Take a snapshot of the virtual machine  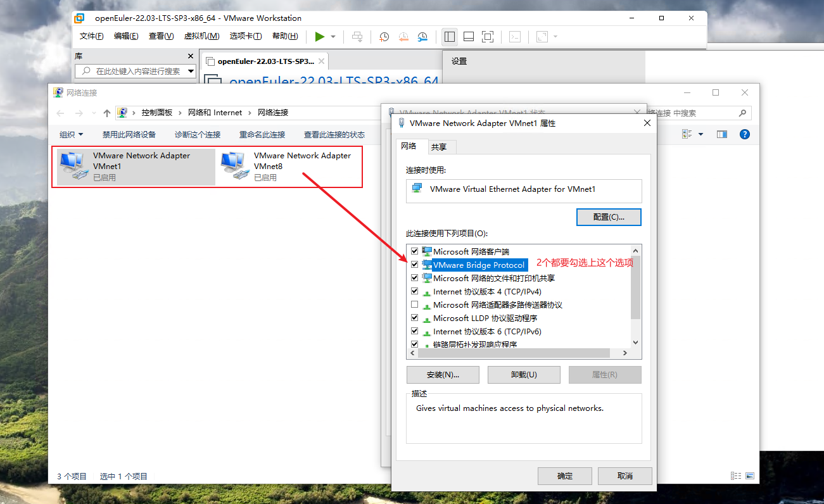click(x=384, y=37)
